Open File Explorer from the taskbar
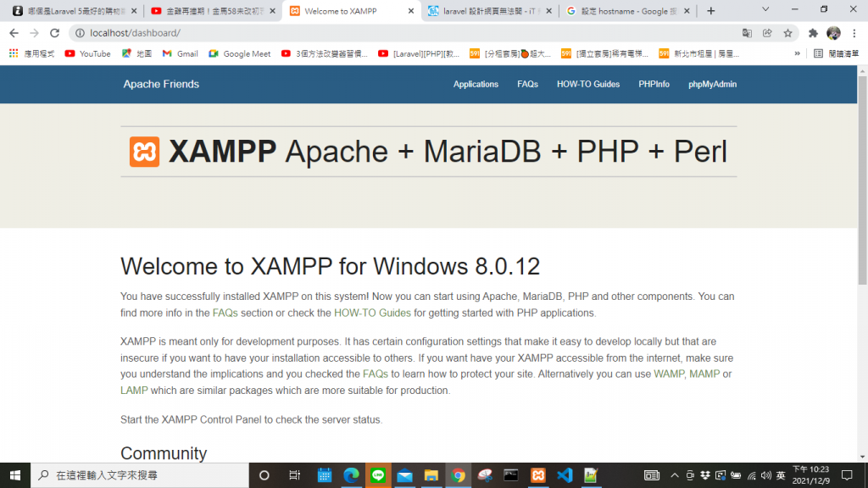 pyautogui.click(x=431, y=475)
